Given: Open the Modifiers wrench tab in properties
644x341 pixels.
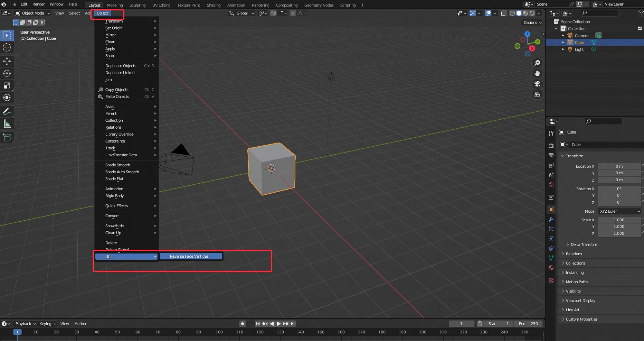Looking at the screenshot, I should click(x=551, y=219).
